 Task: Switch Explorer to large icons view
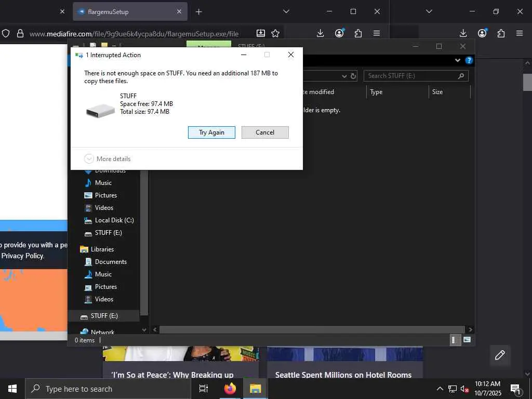pos(467,340)
